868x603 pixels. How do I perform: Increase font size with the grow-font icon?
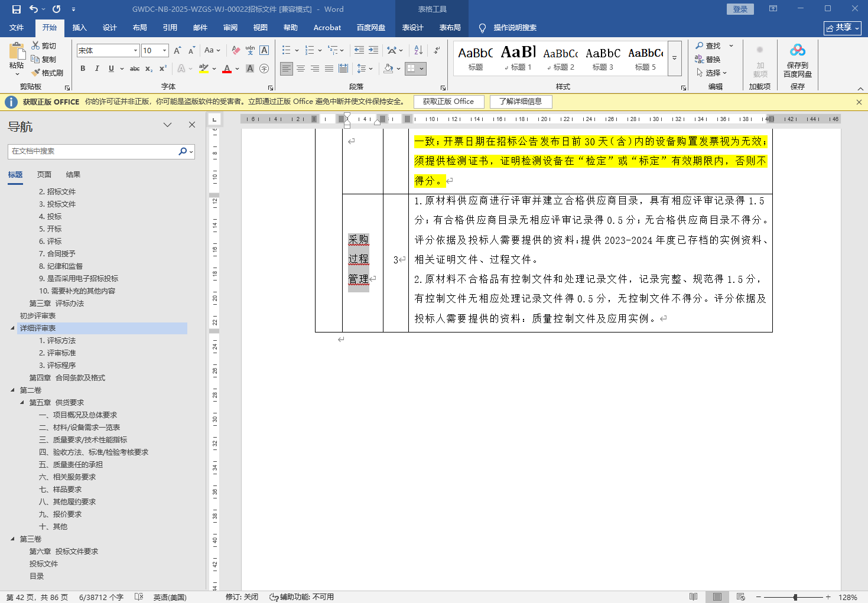[177, 50]
